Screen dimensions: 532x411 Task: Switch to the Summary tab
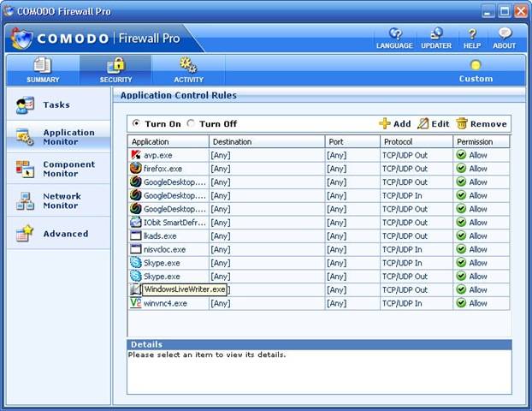pos(43,70)
